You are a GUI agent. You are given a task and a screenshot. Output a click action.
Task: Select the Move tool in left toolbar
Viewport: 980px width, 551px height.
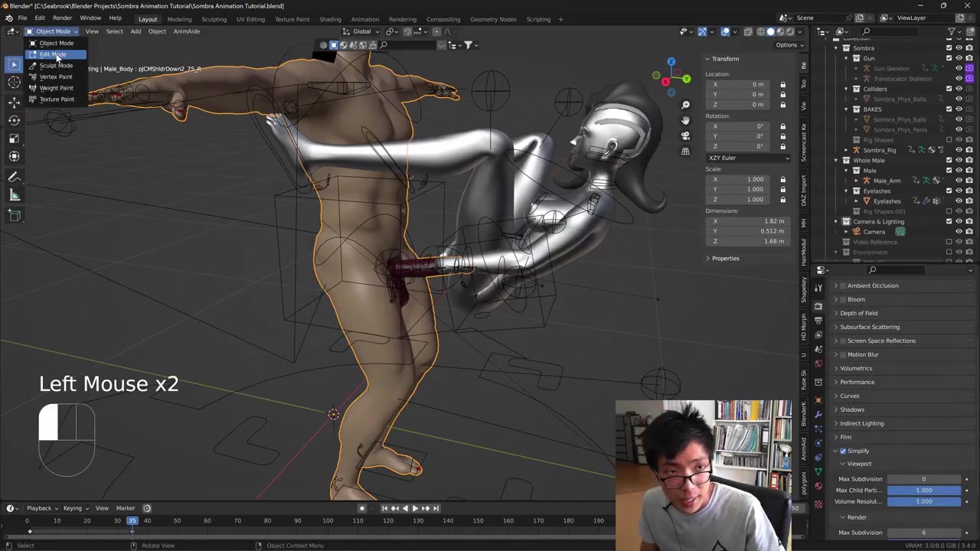point(14,101)
